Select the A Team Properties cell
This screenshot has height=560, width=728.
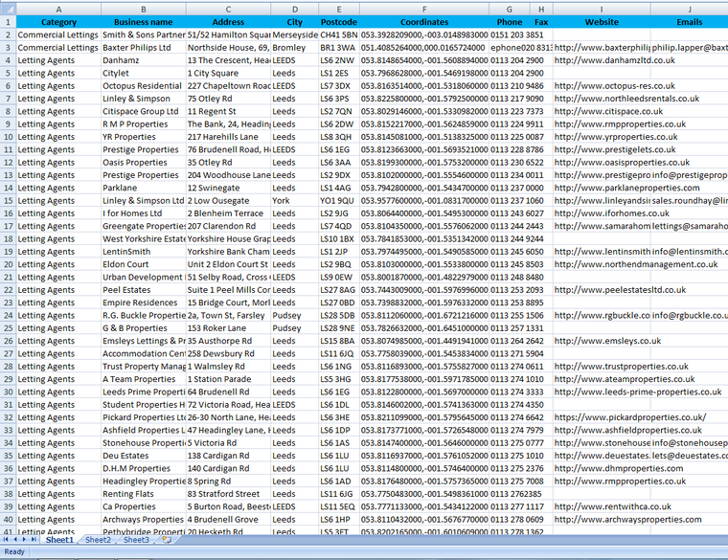click(144, 379)
